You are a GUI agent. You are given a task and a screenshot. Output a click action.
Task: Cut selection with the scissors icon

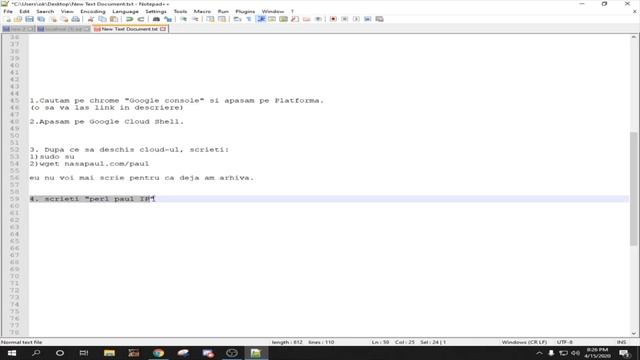coord(91,19)
